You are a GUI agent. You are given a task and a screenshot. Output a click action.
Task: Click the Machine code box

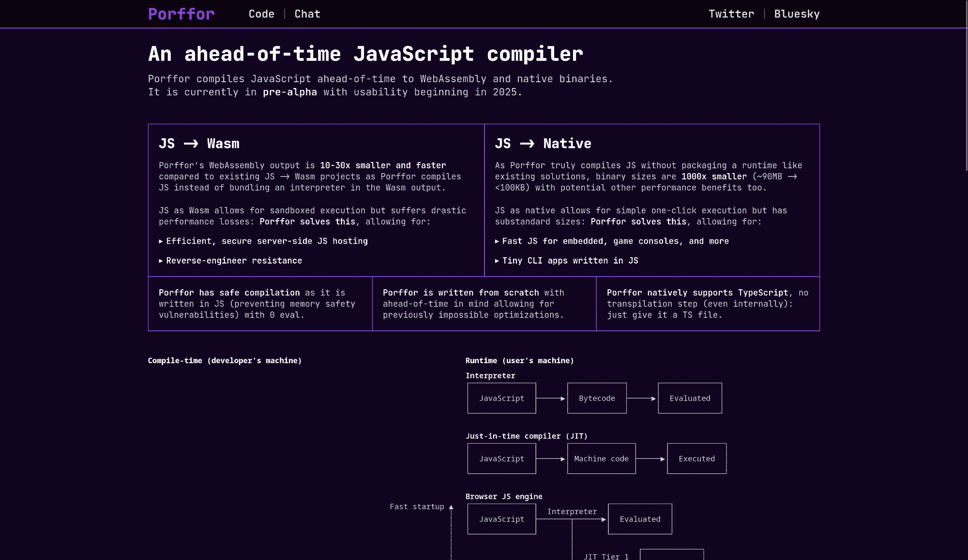click(x=602, y=458)
